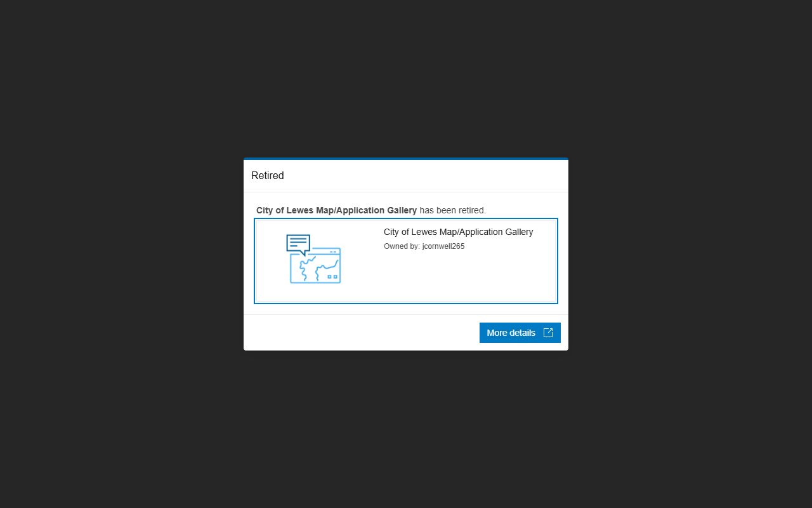Click the river line in the map icon

click(307, 267)
